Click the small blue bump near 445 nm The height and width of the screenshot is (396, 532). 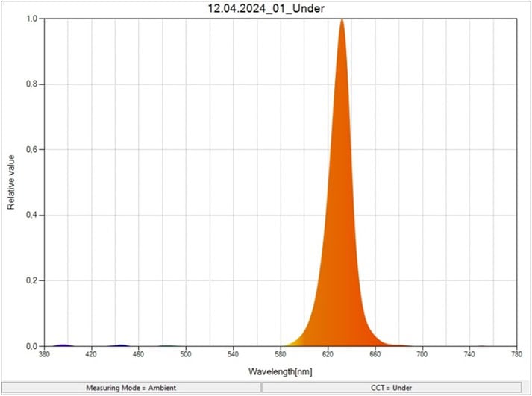(x=121, y=345)
